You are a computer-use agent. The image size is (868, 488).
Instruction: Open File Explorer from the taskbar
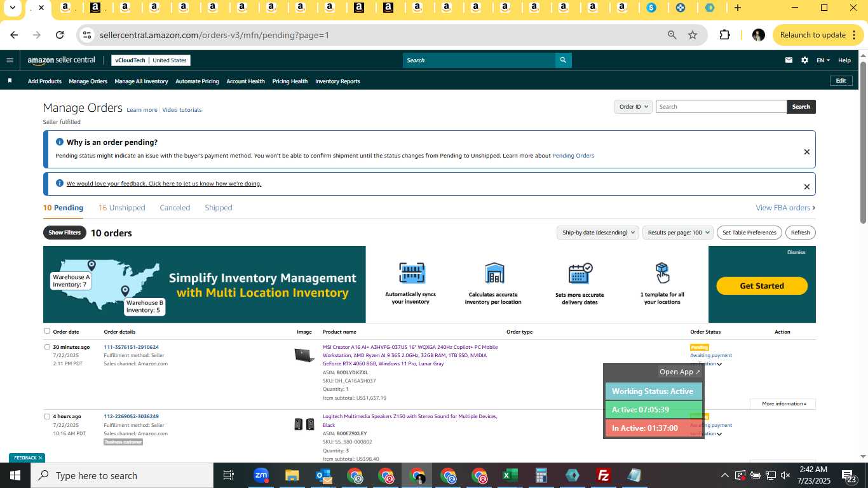[292, 475]
